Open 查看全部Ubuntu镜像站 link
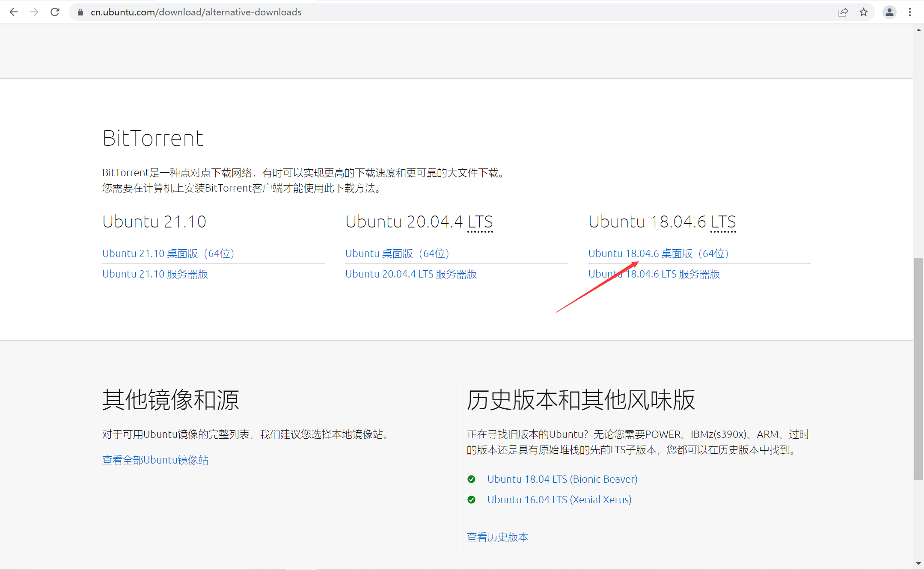Screen dimensions: 924x570 click(x=155, y=460)
